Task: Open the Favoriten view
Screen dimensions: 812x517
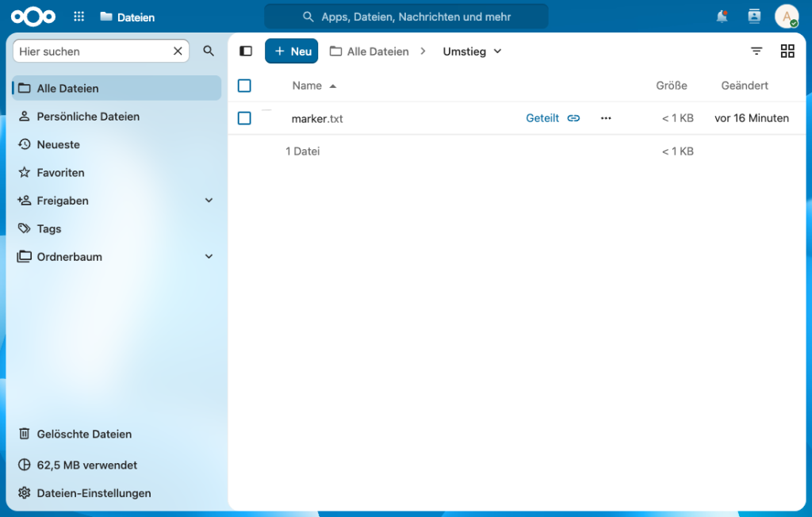Action: point(117,172)
